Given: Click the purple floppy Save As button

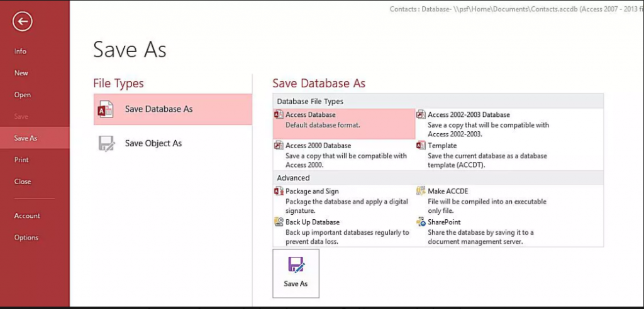Looking at the screenshot, I should (x=296, y=273).
